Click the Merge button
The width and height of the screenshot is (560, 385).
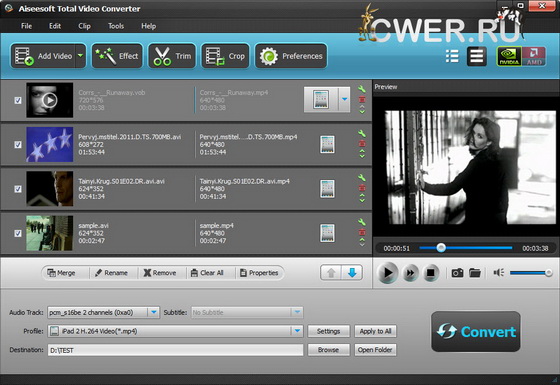click(61, 273)
